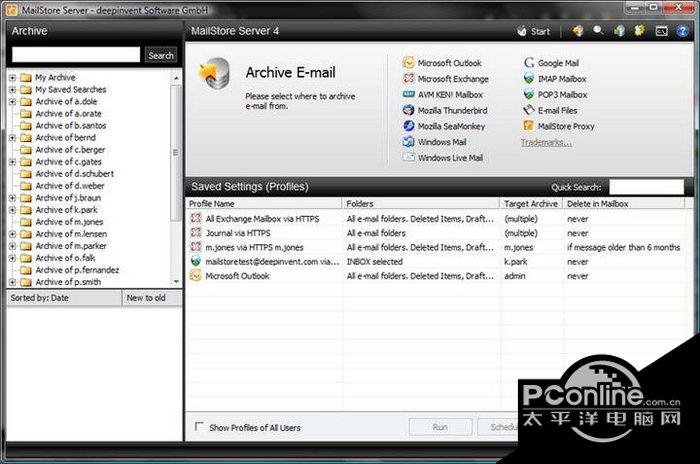Click the archive tree scrollbar up arrow

click(176, 78)
